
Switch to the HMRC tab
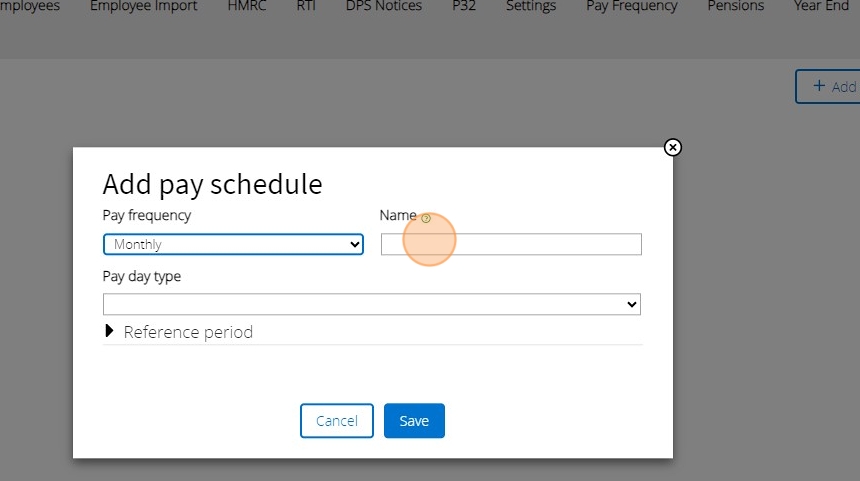click(x=246, y=6)
